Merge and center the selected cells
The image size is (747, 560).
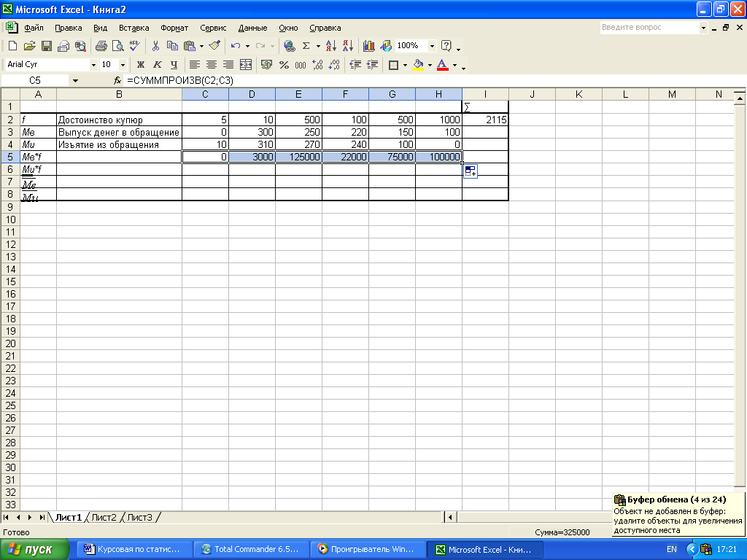245,65
